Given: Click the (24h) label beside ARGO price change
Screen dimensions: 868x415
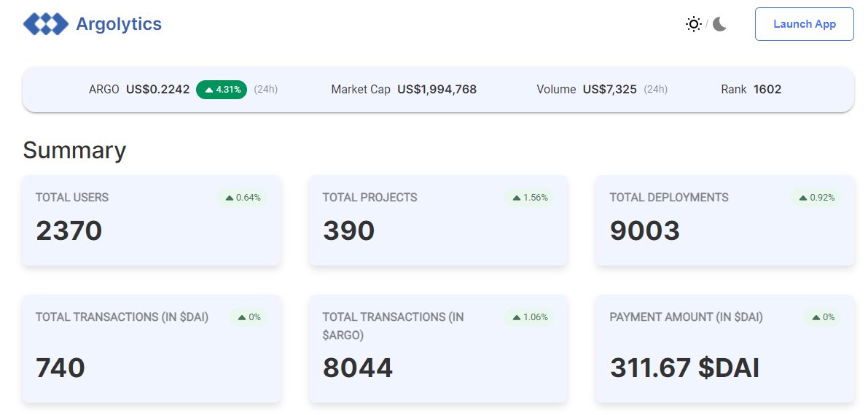Looking at the screenshot, I should [266, 89].
